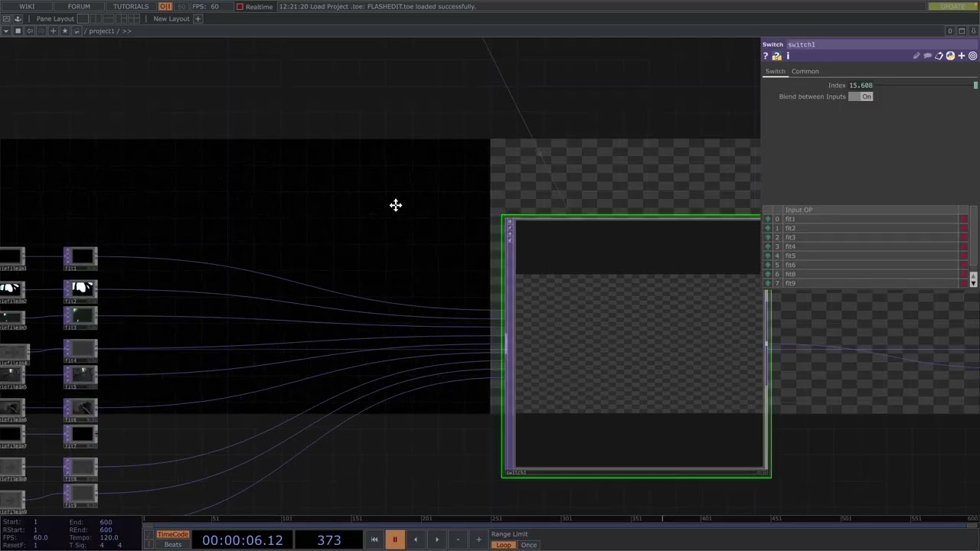Click the UPDATE button at top right
Image resolution: width=980 pixels, height=551 pixels.
pos(952,6)
